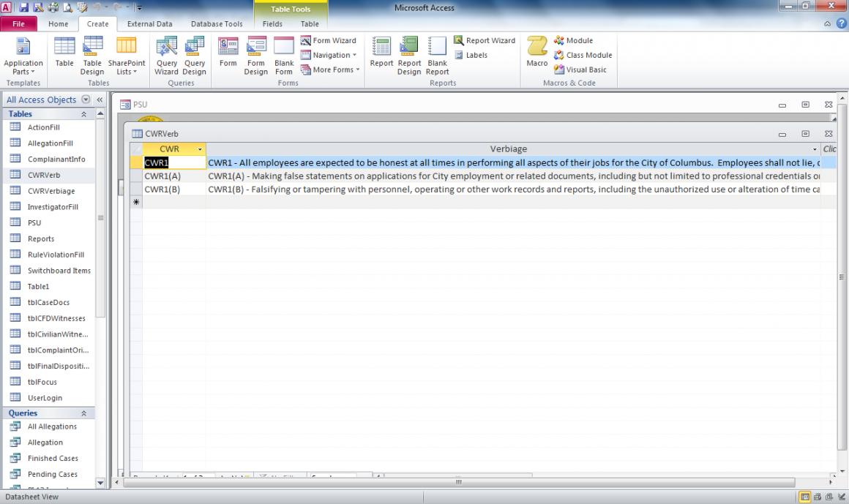The image size is (849, 504).
Task: Create a new Report
Action: pos(381,53)
